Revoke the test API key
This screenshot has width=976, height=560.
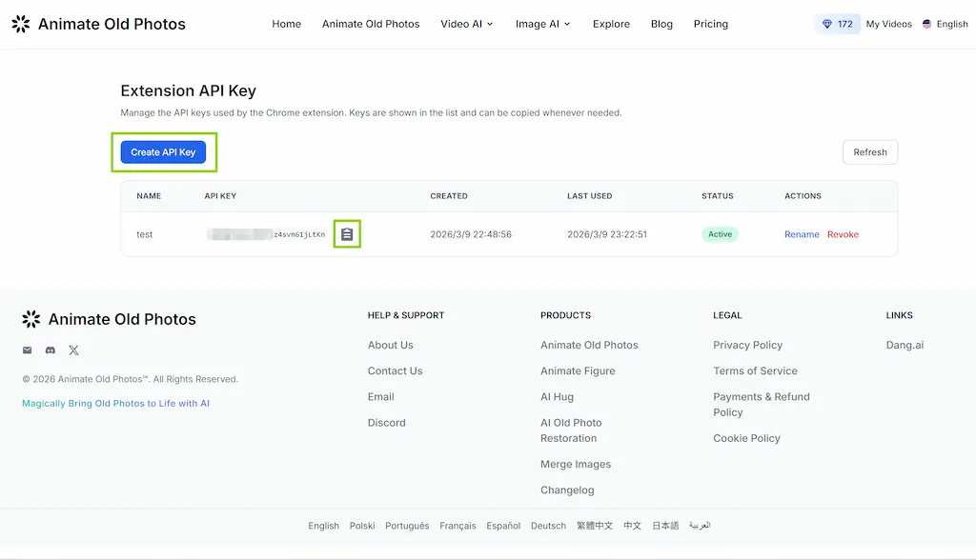tap(843, 234)
